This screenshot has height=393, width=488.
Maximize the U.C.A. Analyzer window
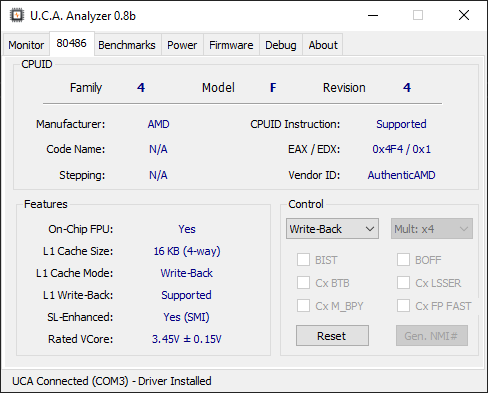[x=418, y=15]
